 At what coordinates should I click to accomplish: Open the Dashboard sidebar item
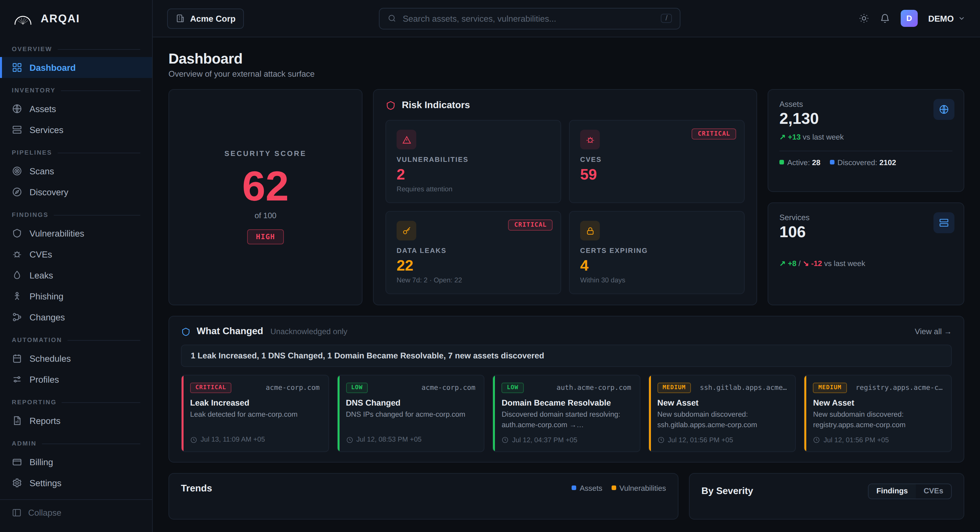(76, 68)
